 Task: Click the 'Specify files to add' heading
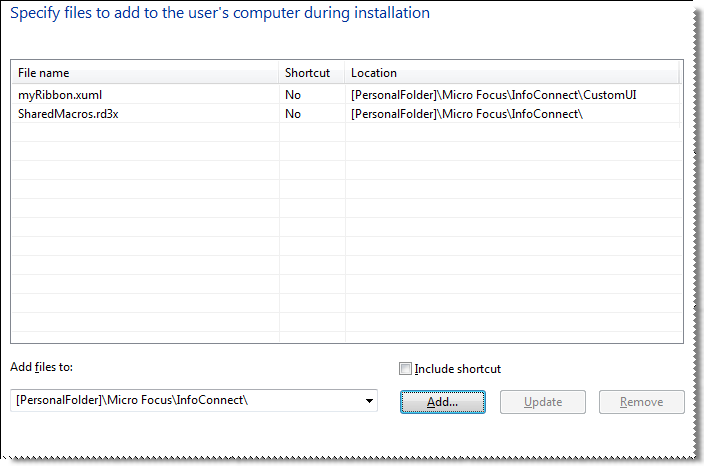pos(220,14)
